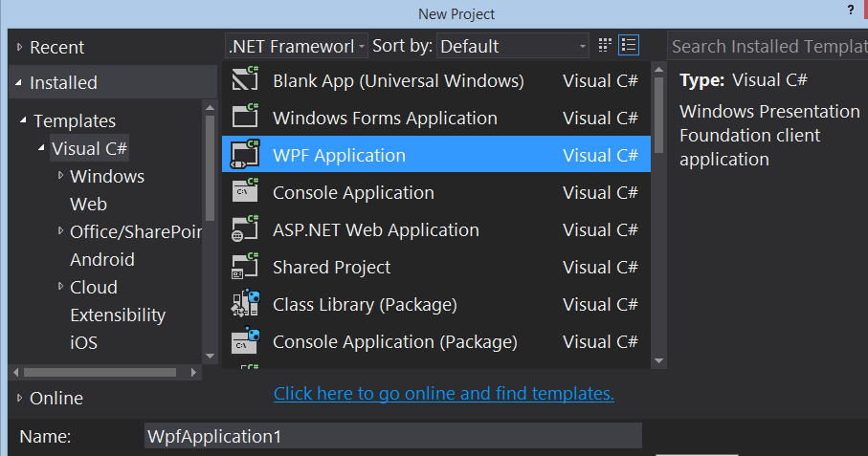The width and height of the screenshot is (868, 456).
Task: Click Visual C# label in Shared Project row
Action: [601, 267]
